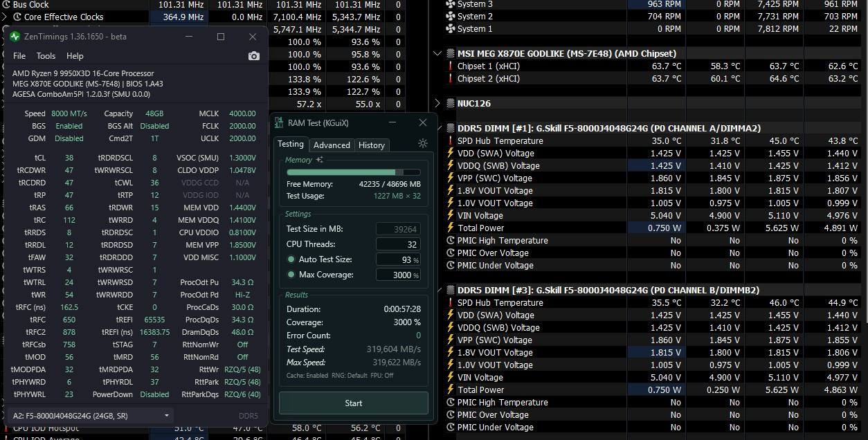
Task: Switch to the Advanced tab in RAM Test
Action: [332, 145]
